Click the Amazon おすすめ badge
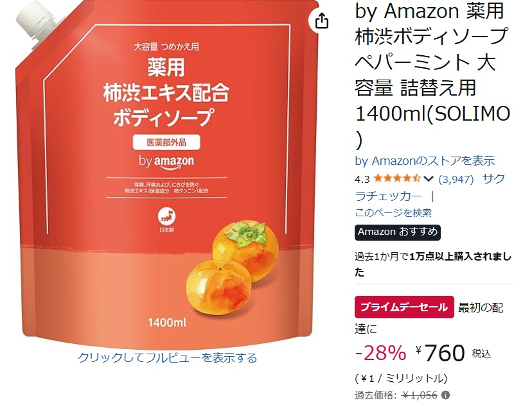The height and width of the screenshot is (412, 532). (398, 232)
